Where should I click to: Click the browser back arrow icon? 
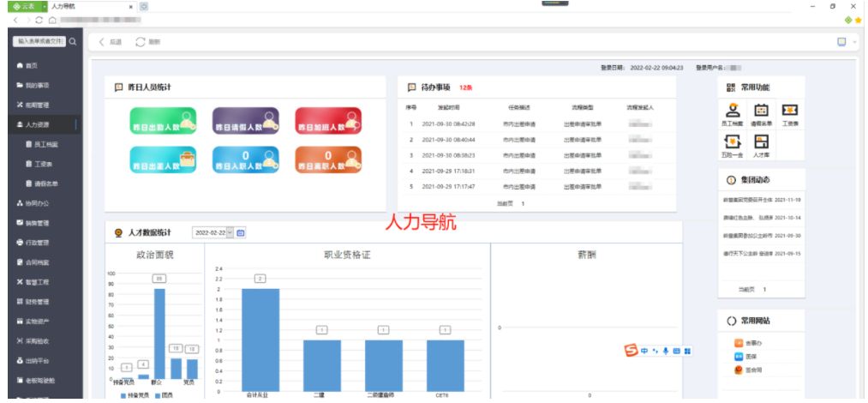pyautogui.click(x=15, y=20)
